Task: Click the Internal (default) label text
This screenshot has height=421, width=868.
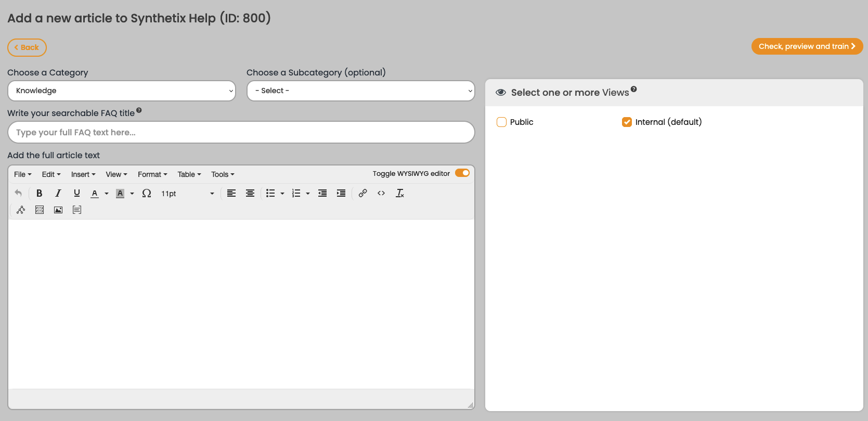Action: pos(668,122)
